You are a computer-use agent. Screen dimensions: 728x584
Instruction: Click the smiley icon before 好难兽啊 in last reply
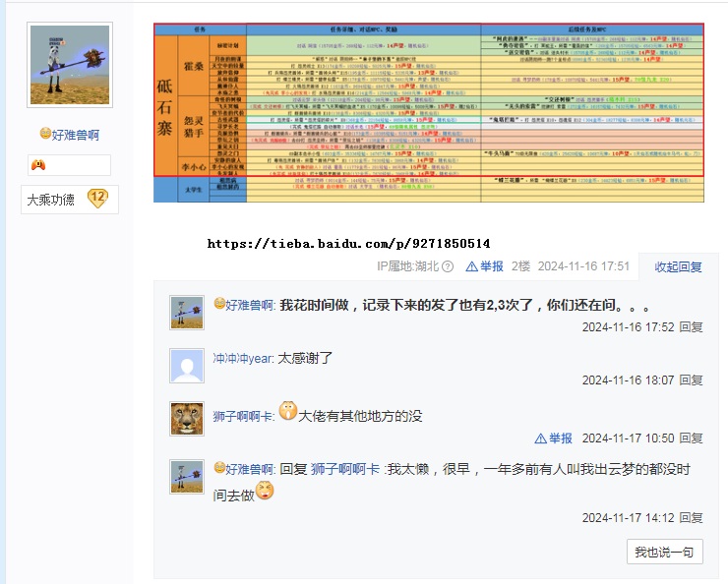point(219,468)
